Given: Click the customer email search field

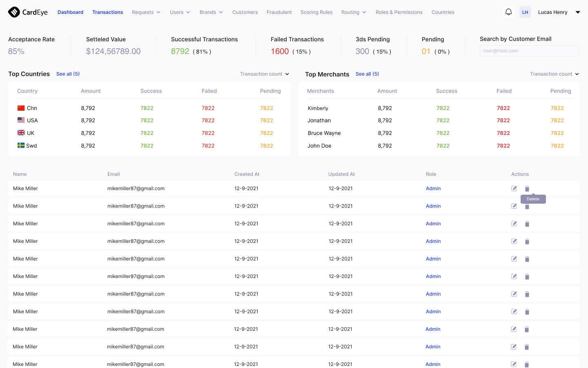Looking at the screenshot, I should (529, 50).
